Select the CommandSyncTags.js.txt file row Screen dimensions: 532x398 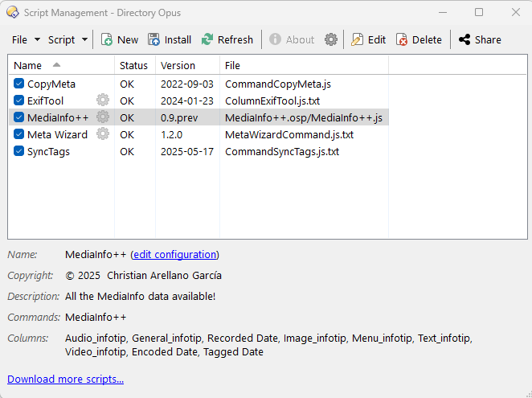coord(281,151)
